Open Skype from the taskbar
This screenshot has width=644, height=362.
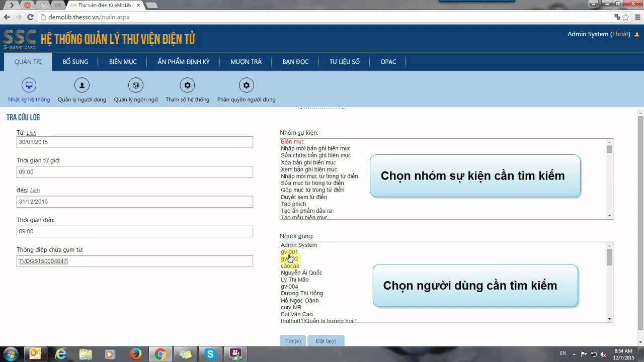point(210,354)
